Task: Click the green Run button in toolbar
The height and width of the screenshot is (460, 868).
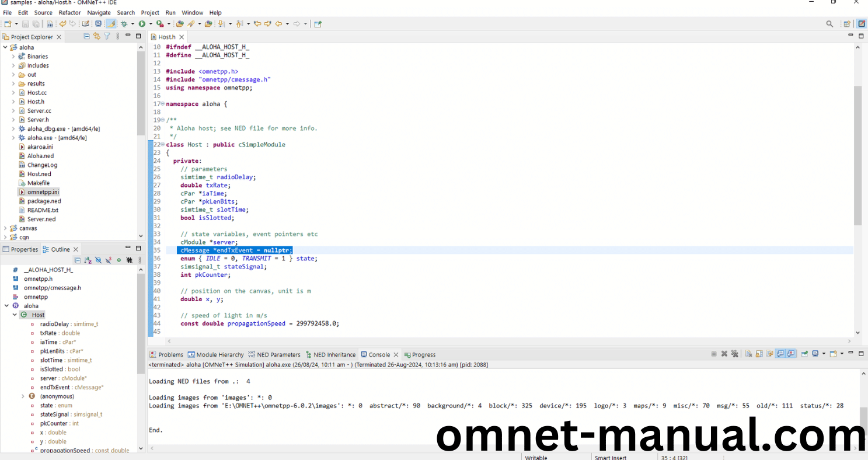Action: 142,24
